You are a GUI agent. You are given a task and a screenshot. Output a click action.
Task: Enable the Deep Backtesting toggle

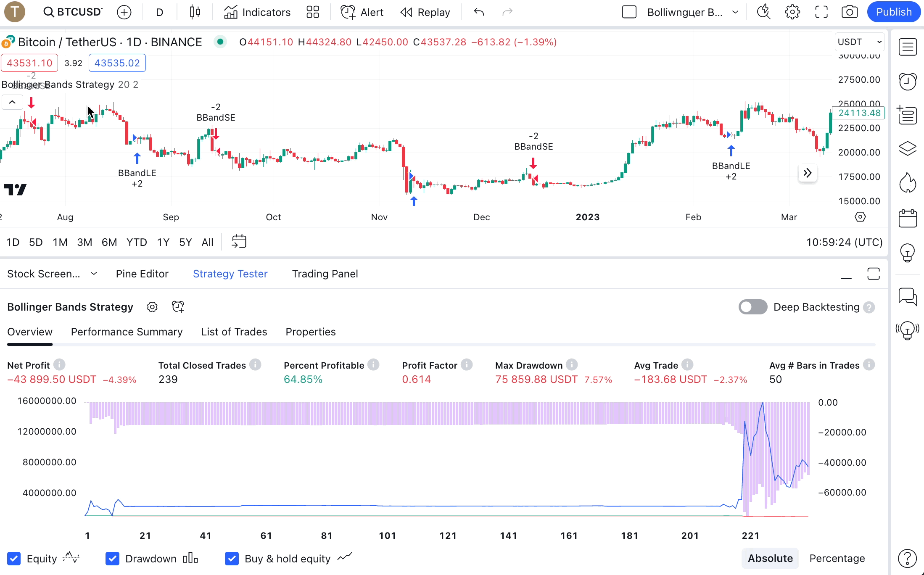tap(752, 307)
